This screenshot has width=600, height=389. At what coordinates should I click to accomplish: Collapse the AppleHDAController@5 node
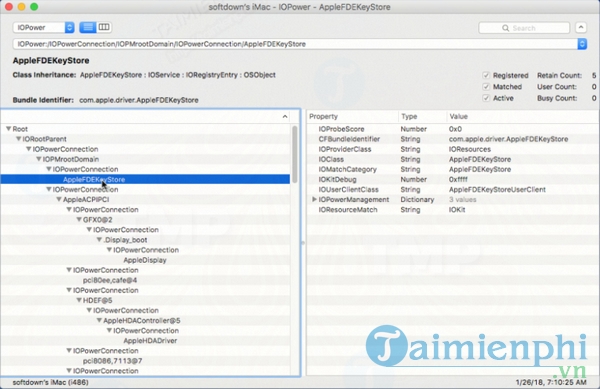pyautogui.click(x=99, y=321)
